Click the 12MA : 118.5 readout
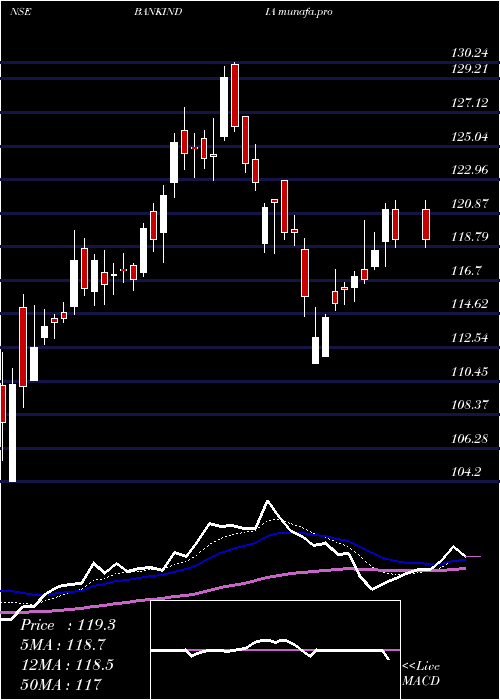Image resolution: width=500 pixels, height=700 pixels. [x=67, y=665]
